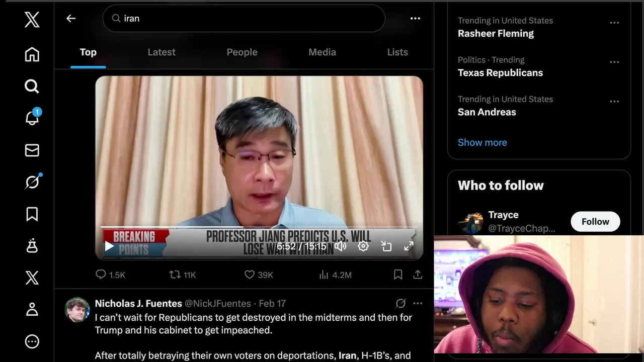Open the X logo home link
This screenshot has width=644, height=362.
click(32, 20)
